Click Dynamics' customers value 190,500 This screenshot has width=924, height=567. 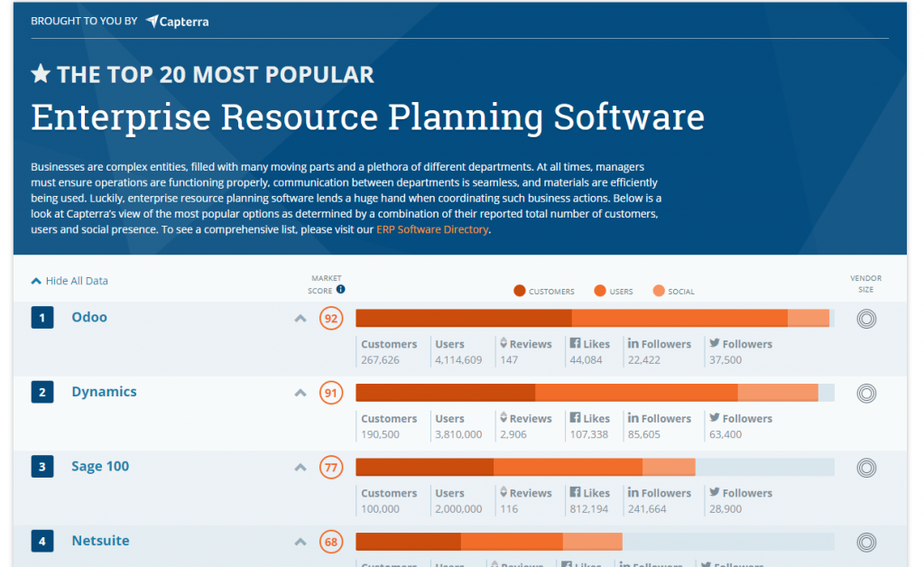point(380,434)
